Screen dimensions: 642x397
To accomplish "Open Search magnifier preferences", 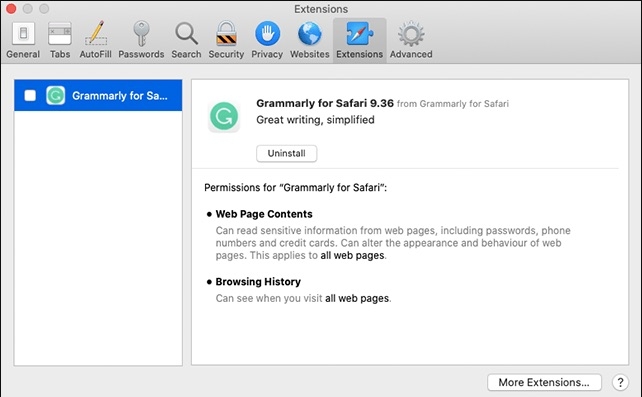I will pyautogui.click(x=186, y=40).
